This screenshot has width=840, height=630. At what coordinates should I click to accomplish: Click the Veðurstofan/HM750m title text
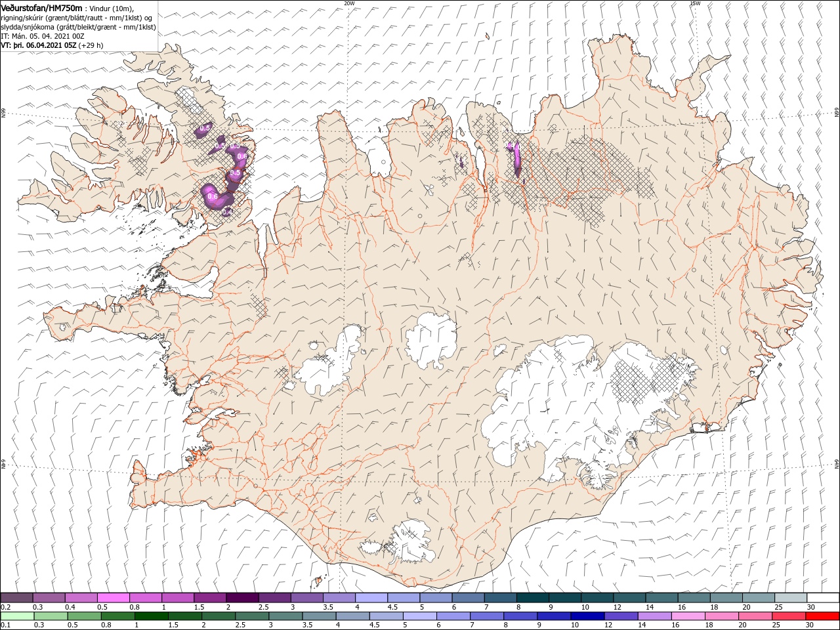tap(41, 7)
